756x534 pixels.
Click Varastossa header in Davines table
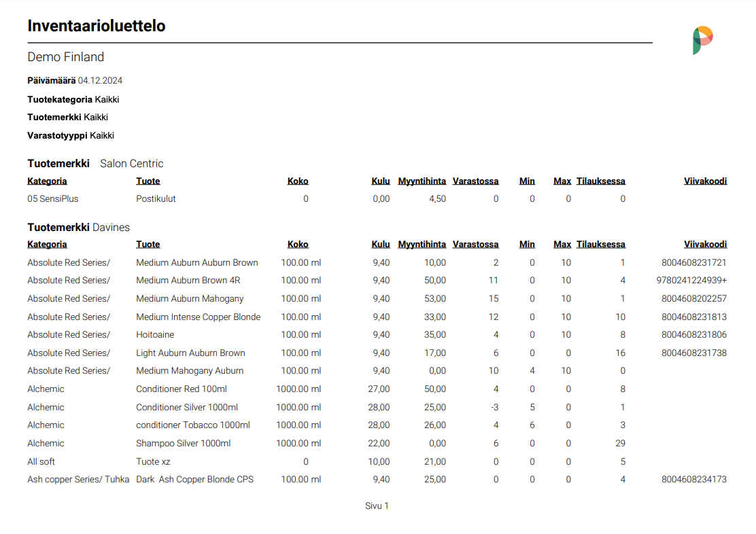click(x=475, y=245)
